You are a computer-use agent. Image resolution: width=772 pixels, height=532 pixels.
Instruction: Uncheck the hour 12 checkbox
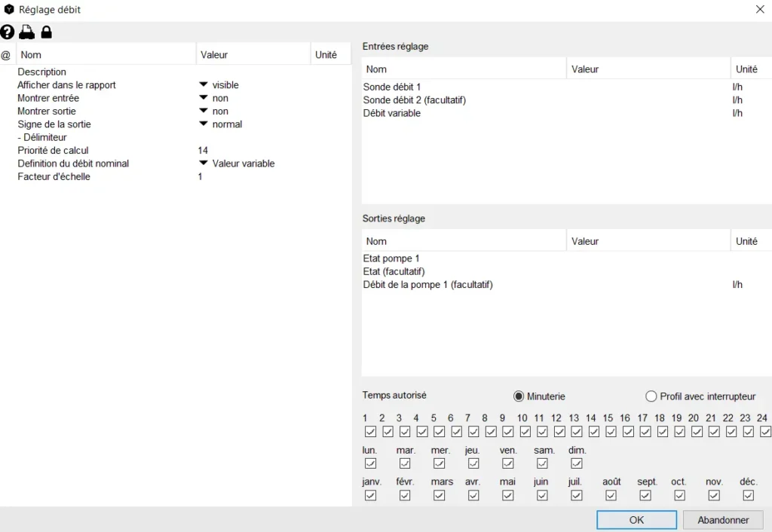pos(559,432)
